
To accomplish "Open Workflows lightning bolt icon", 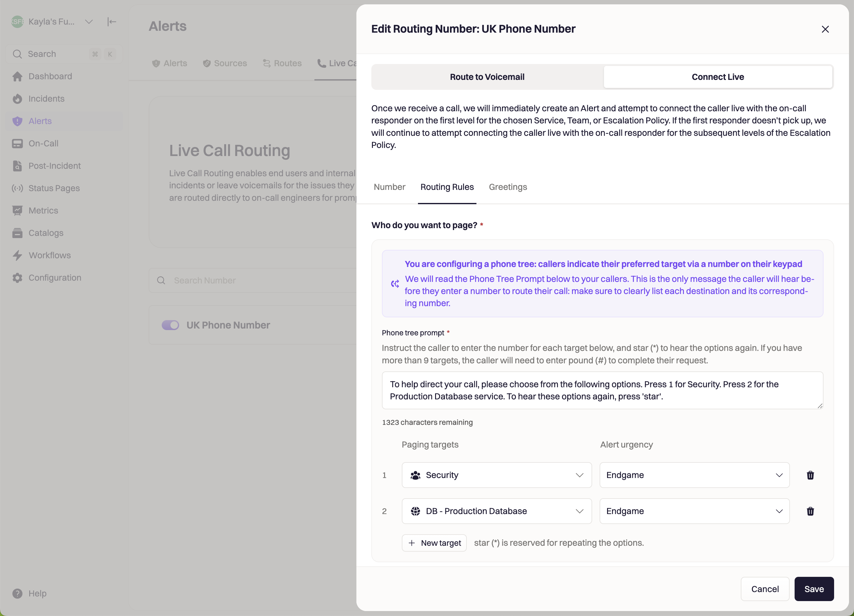I will (17, 255).
